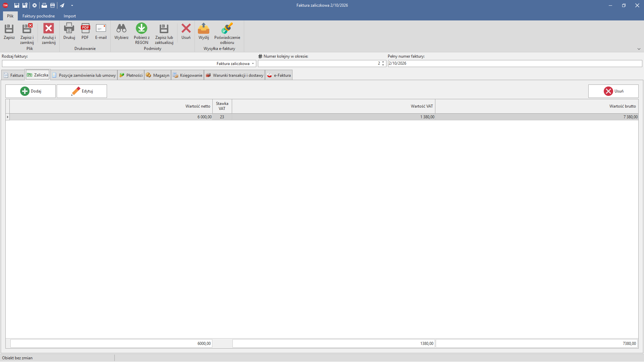Click the Edytuj pencil button
Image resolution: width=644 pixels, height=362 pixels.
pyautogui.click(x=82, y=91)
